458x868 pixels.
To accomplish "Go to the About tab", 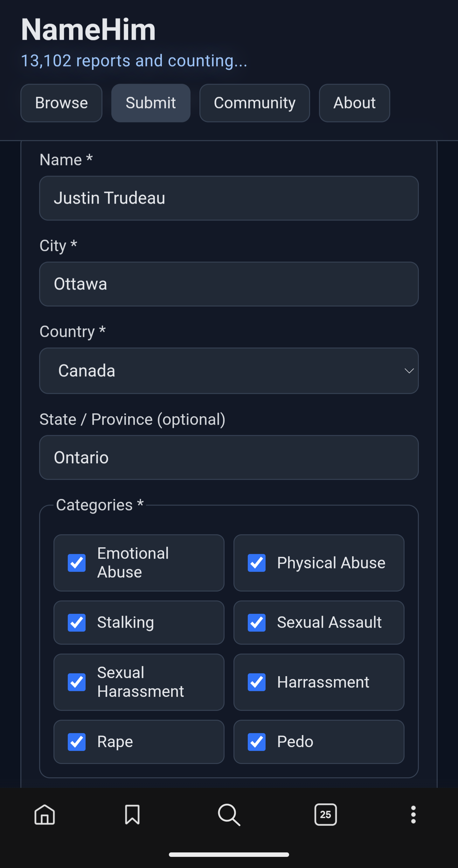I will (354, 103).
